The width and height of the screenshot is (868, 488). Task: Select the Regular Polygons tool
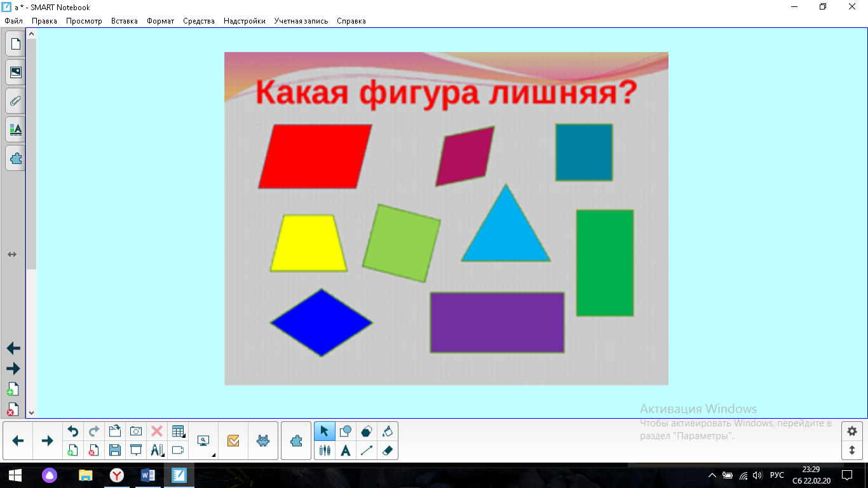[367, 431]
